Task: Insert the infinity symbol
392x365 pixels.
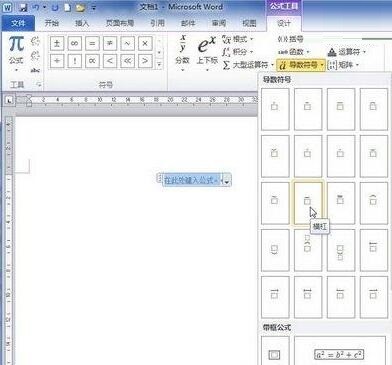Action: click(x=75, y=43)
